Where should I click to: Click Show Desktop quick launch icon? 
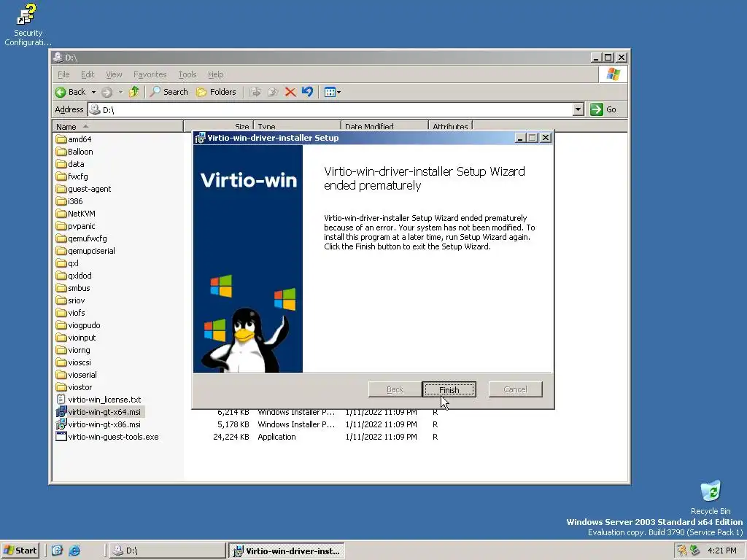click(x=57, y=551)
